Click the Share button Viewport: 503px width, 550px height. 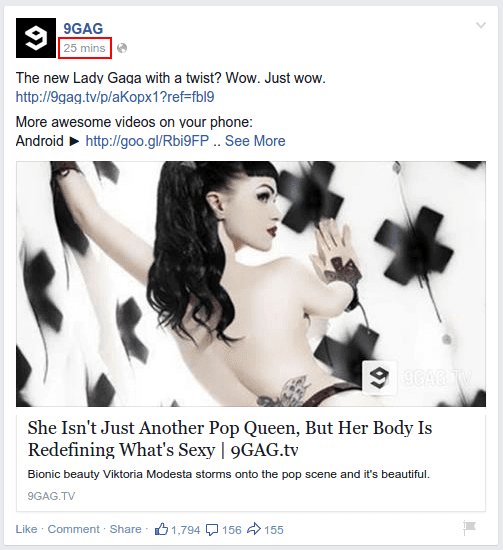126,529
